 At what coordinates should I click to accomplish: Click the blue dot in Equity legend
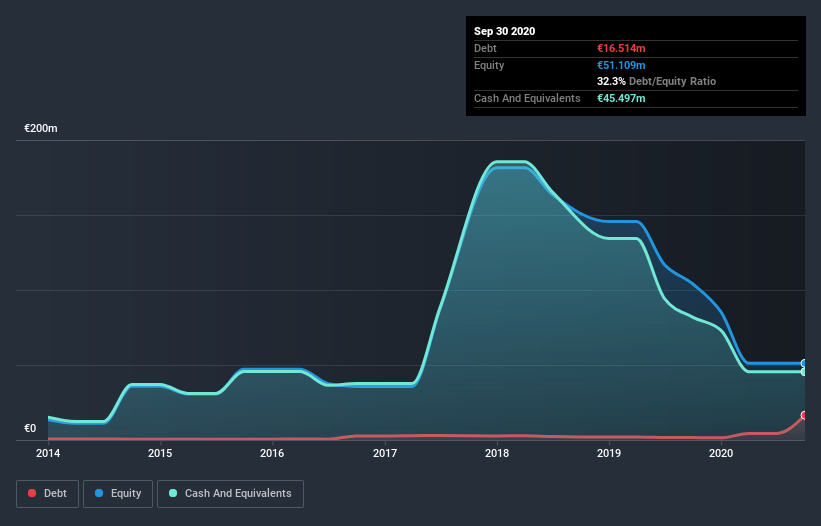(x=99, y=493)
